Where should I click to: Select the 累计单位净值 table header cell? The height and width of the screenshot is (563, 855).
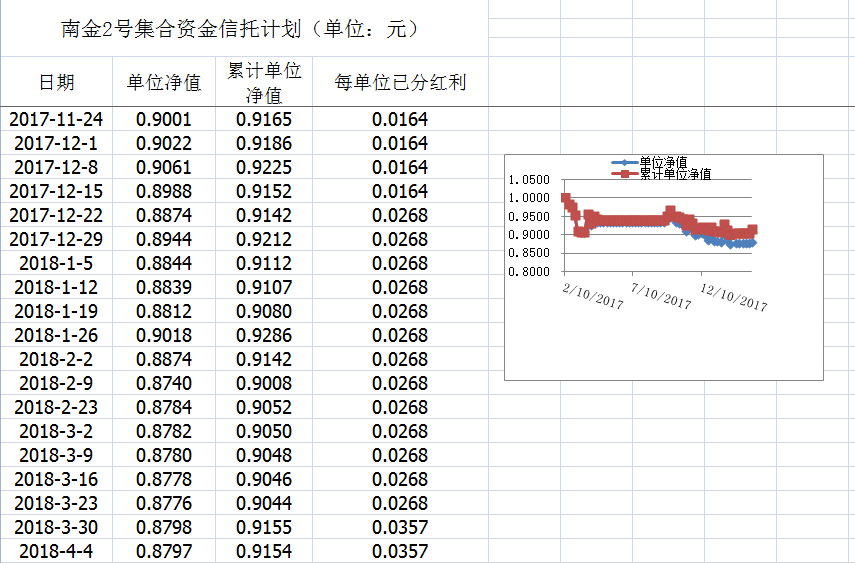(x=264, y=82)
